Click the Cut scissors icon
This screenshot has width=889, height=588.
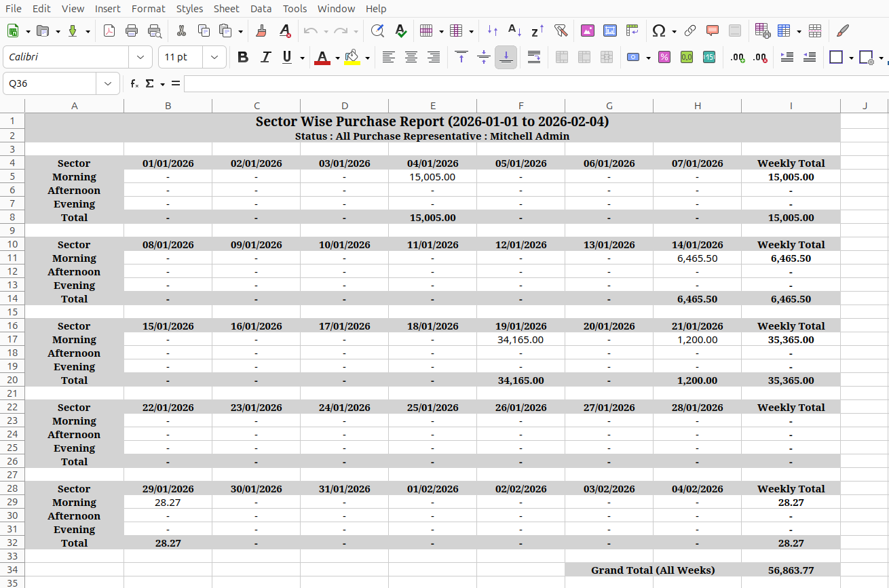tap(181, 31)
